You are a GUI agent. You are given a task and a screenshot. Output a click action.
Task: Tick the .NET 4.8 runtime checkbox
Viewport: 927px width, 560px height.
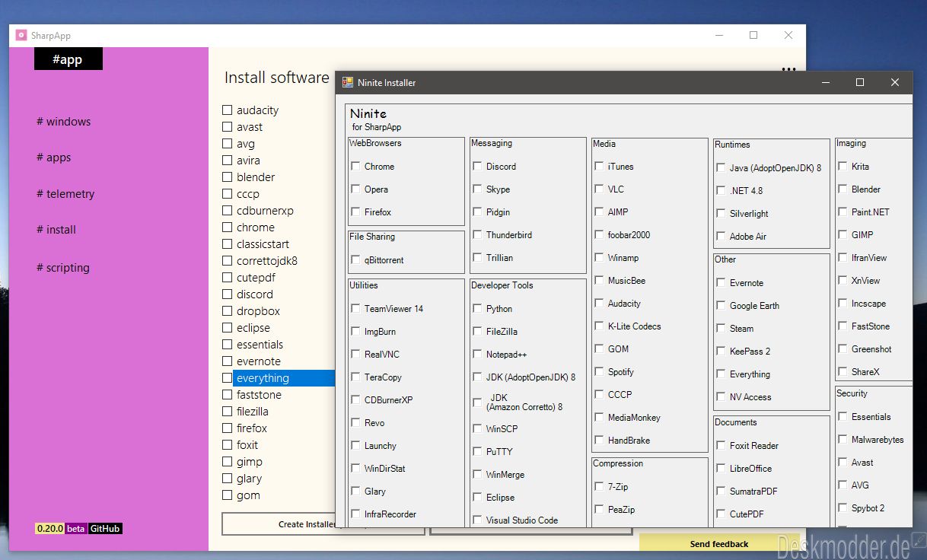721,191
